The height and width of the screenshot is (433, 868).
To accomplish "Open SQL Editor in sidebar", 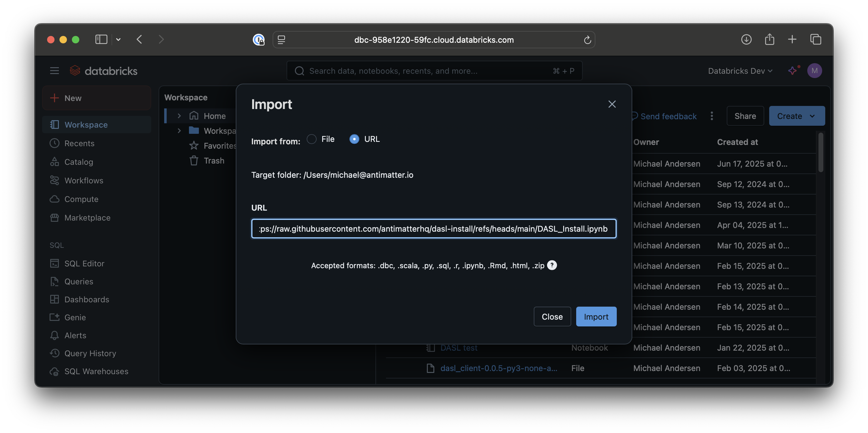I will (x=97, y=264).
